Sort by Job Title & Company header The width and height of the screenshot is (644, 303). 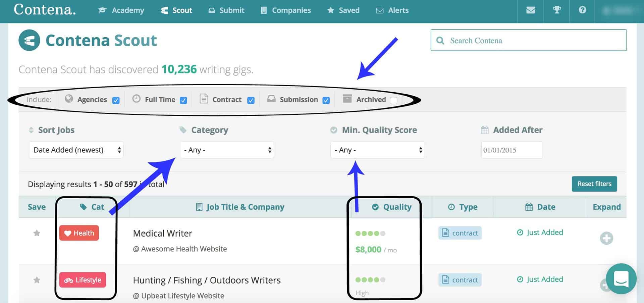point(240,207)
